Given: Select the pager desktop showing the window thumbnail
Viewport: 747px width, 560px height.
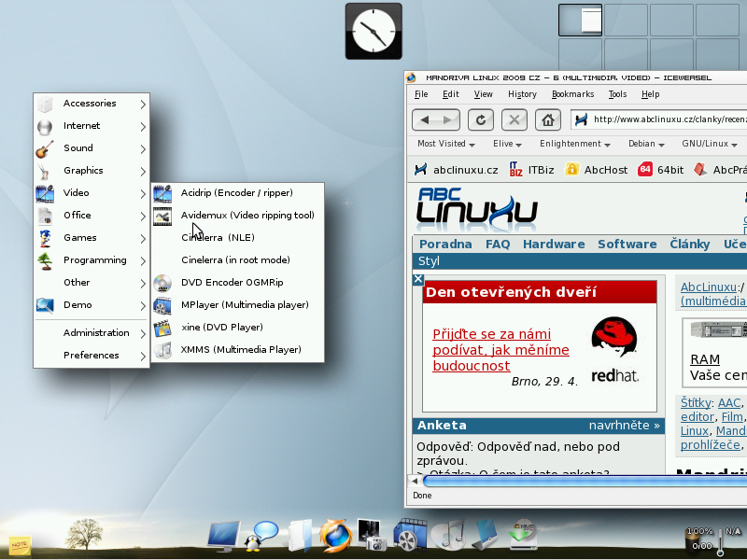Looking at the screenshot, I should coord(580,20).
